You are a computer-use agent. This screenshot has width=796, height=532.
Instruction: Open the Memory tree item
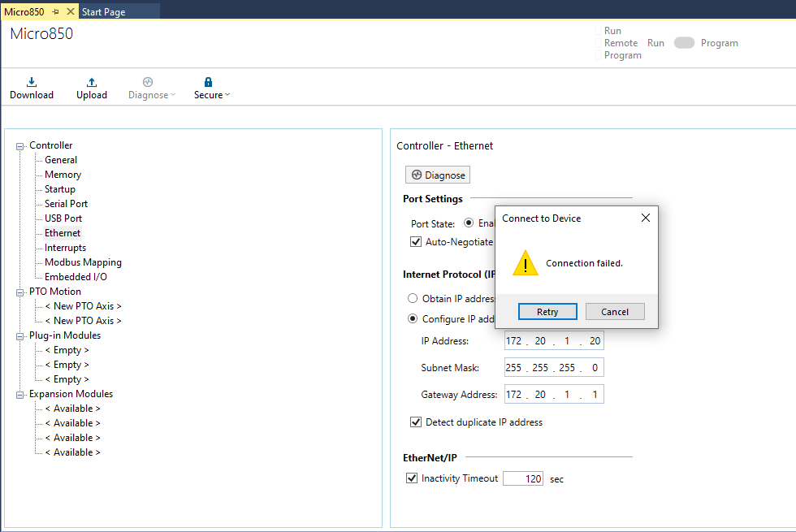[63, 175]
